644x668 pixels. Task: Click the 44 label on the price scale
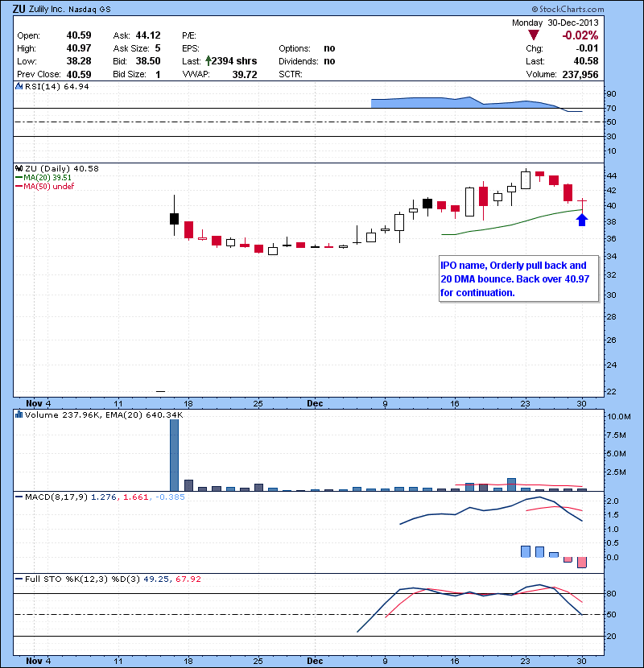(x=611, y=175)
